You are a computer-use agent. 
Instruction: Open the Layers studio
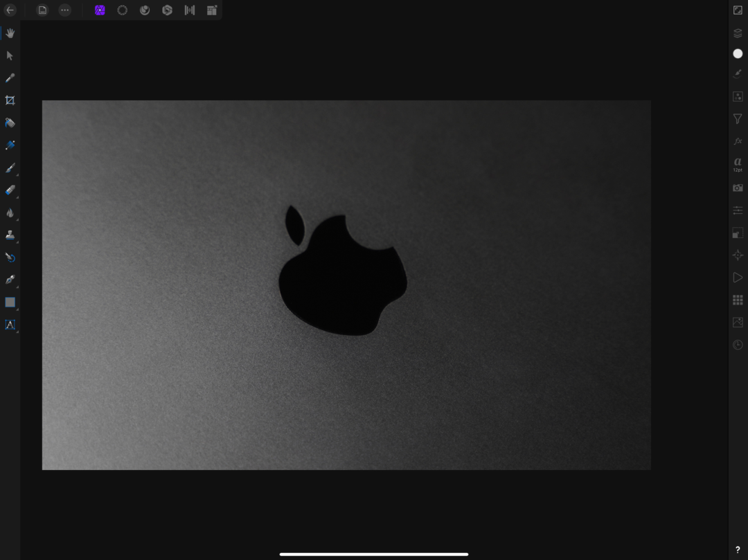point(738,33)
